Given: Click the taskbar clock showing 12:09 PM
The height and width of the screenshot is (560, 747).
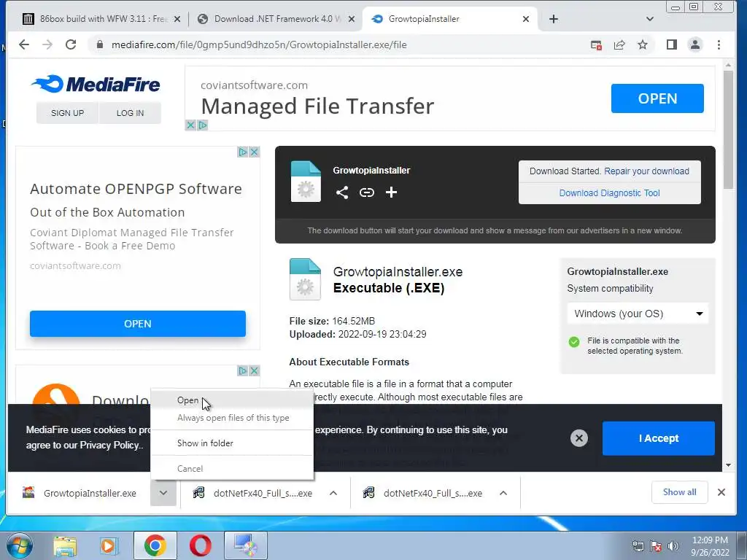Looking at the screenshot, I should coord(710,546).
